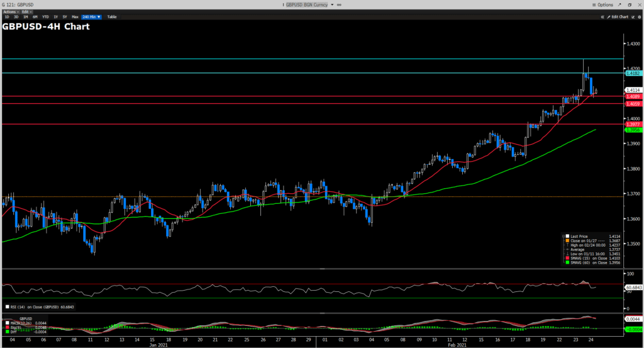Click the pop-out arrow icon

click(619, 5)
